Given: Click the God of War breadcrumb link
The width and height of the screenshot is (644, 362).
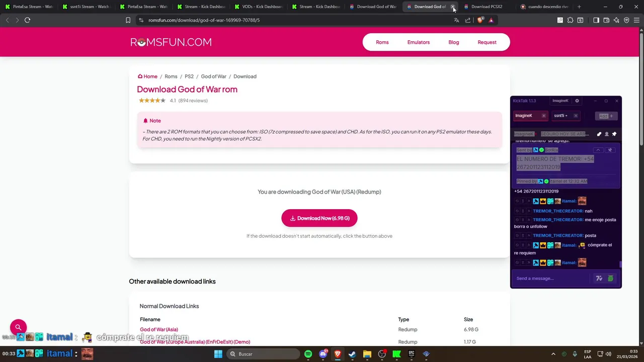Looking at the screenshot, I should (213, 76).
